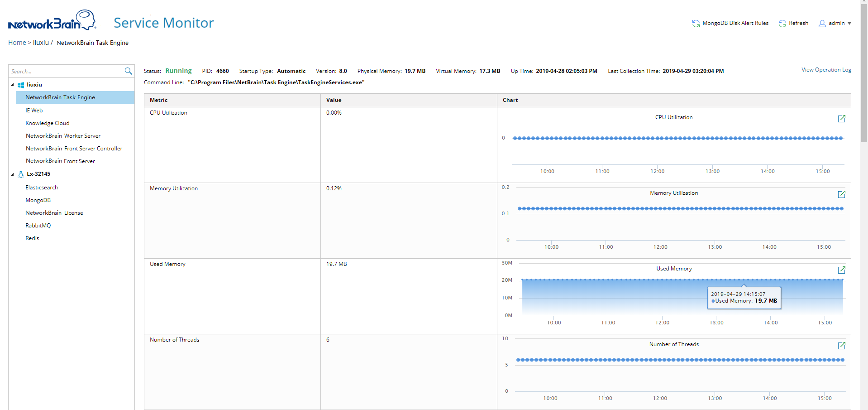Click the search magnifier icon
This screenshot has width=868, height=410.
pos(129,71)
